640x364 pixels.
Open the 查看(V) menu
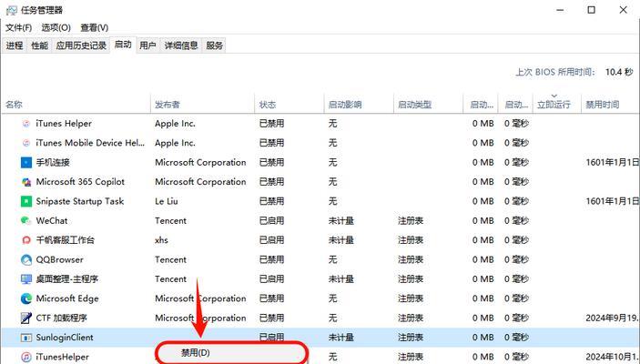pyautogui.click(x=95, y=27)
